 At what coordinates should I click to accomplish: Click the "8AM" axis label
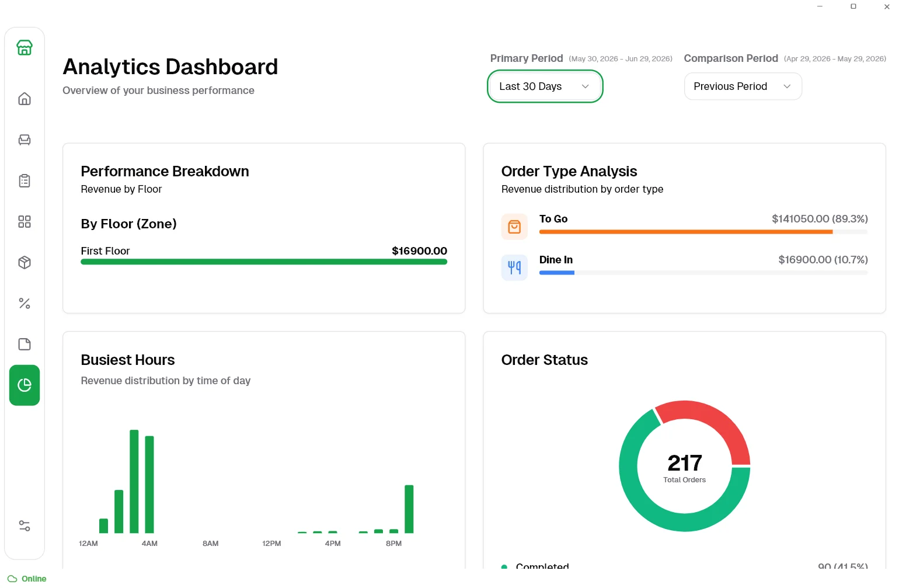click(x=211, y=544)
